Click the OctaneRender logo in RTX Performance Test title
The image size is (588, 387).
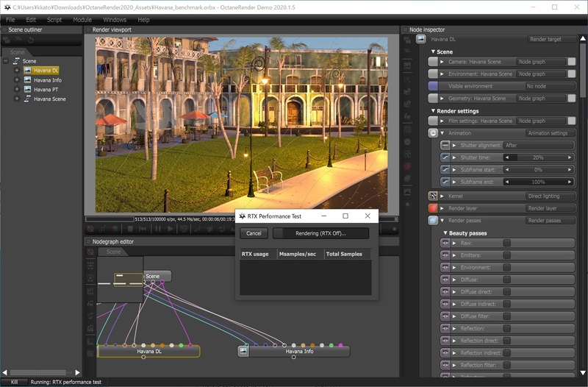click(243, 216)
